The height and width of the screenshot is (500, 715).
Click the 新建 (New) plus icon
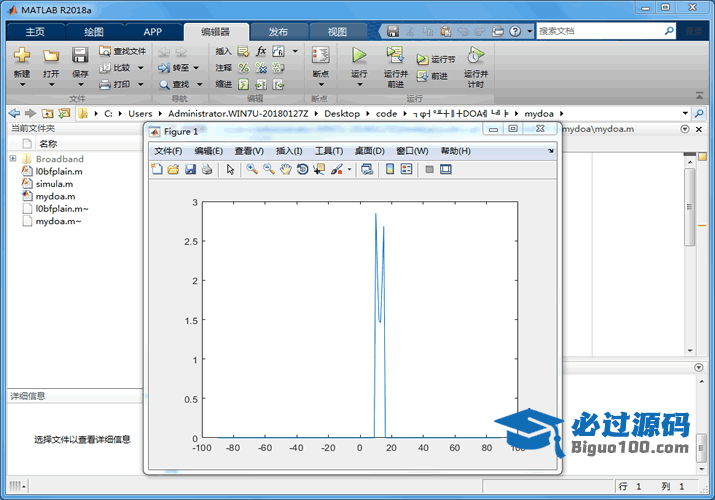[x=21, y=56]
